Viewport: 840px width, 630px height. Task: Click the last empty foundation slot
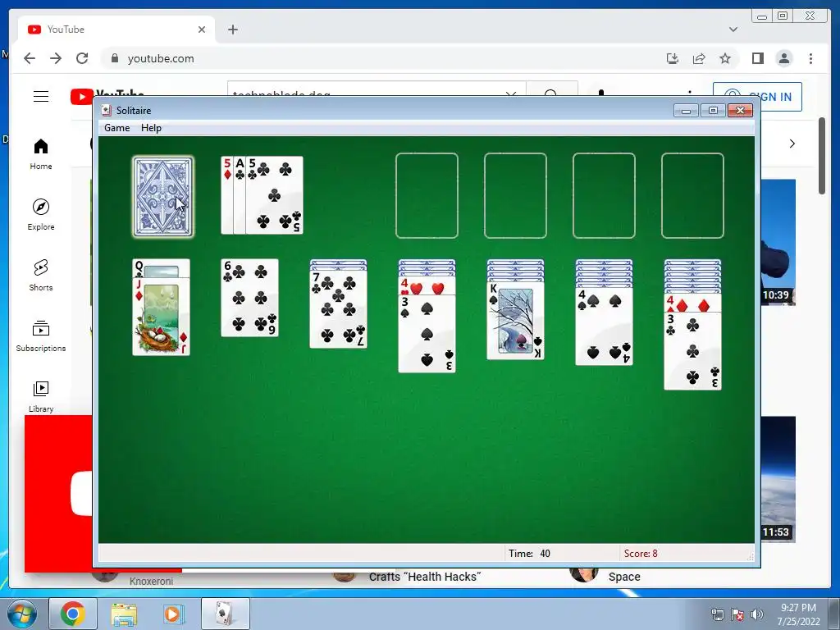click(x=692, y=195)
